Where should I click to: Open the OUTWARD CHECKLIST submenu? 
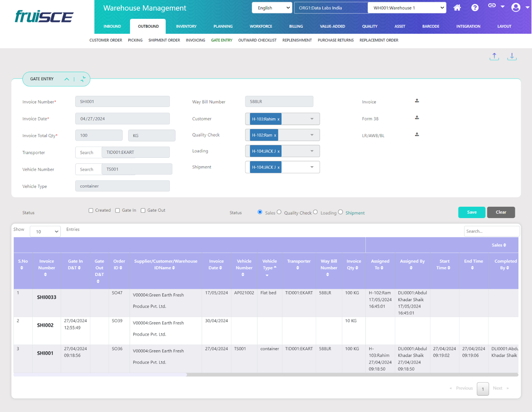(x=257, y=40)
